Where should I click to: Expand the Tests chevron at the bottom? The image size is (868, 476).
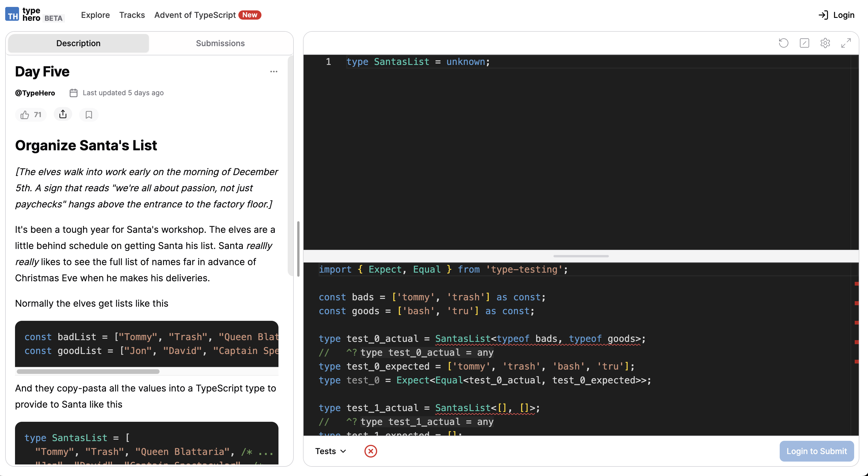click(x=343, y=451)
